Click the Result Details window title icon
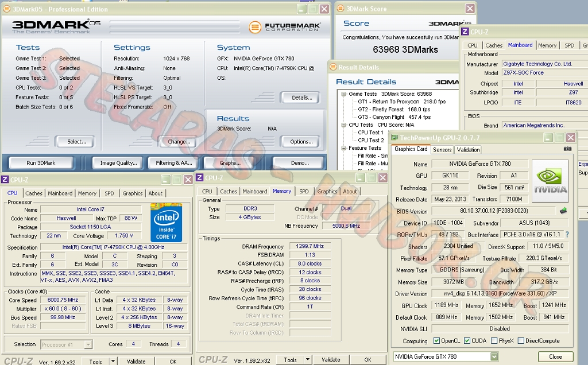Image resolution: width=588 pixels, height=365 pixels. (x=332, y=67)
